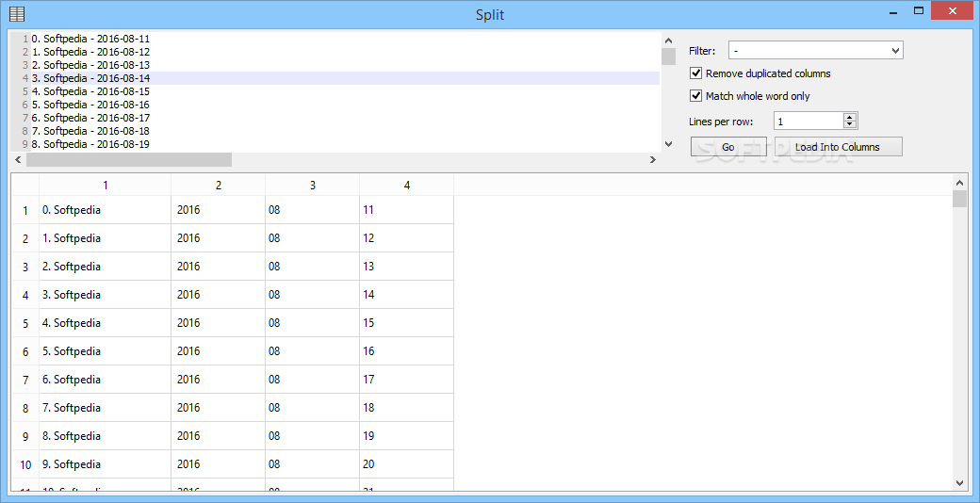Select cell '11' in column 4
The height and width of the screenshot is (503, 980).
407,210
